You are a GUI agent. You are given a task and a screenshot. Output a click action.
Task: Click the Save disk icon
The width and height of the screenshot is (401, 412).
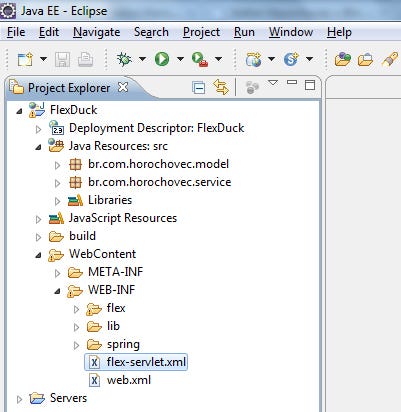click(62, 59)
